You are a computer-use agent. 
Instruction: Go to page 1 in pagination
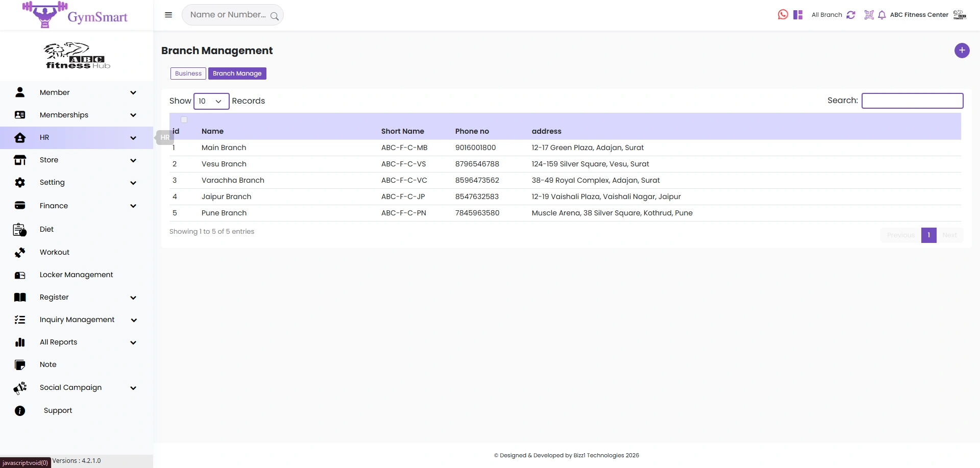(x=929, y=235)
